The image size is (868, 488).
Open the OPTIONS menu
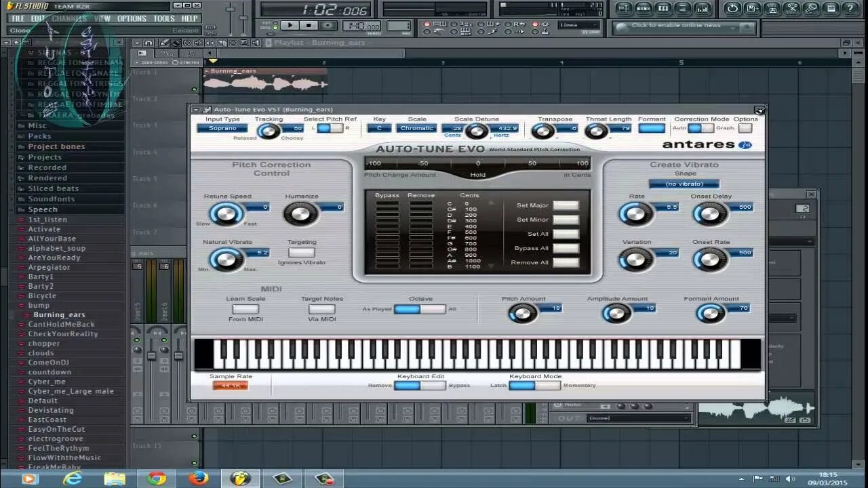132,18
